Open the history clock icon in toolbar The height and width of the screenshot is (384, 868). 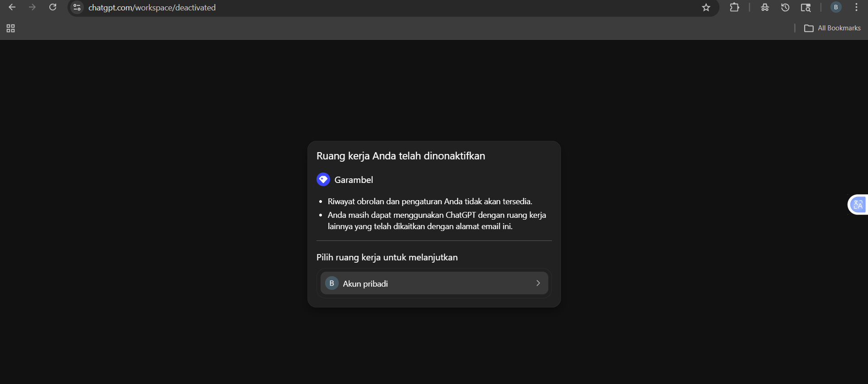coord(785,7)
